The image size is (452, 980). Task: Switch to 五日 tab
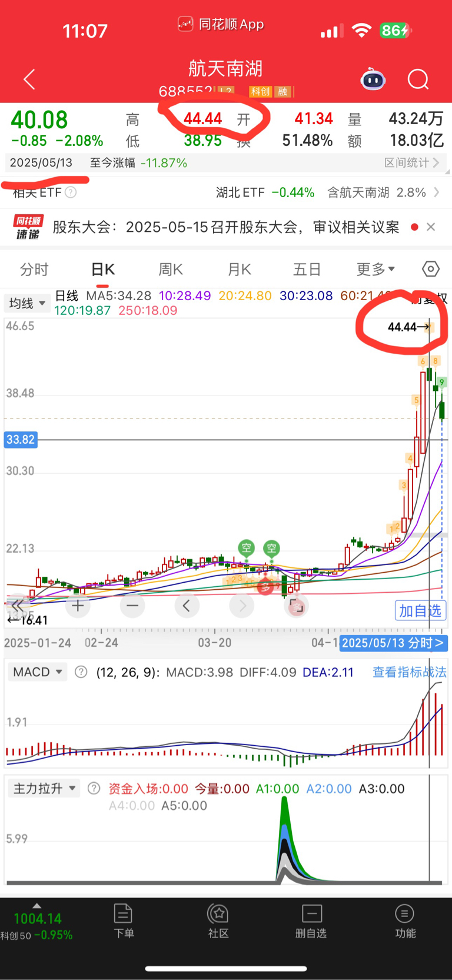(x=307, y=269)
